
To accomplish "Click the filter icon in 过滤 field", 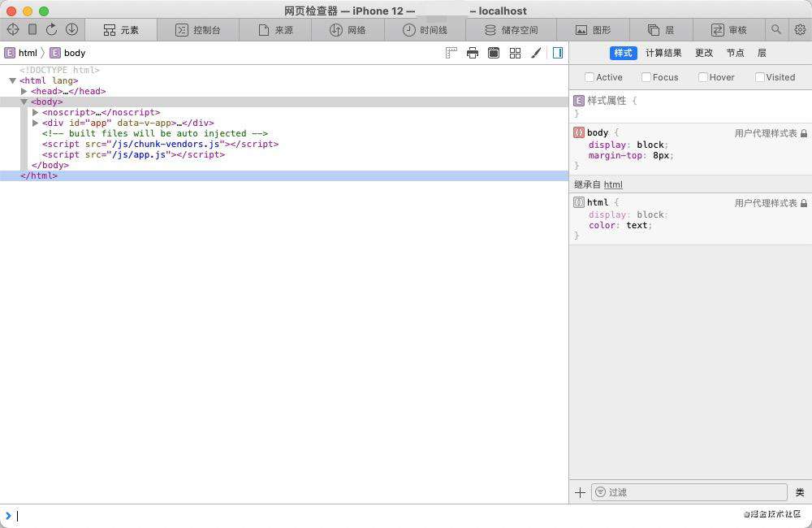I will click(600, 492).
